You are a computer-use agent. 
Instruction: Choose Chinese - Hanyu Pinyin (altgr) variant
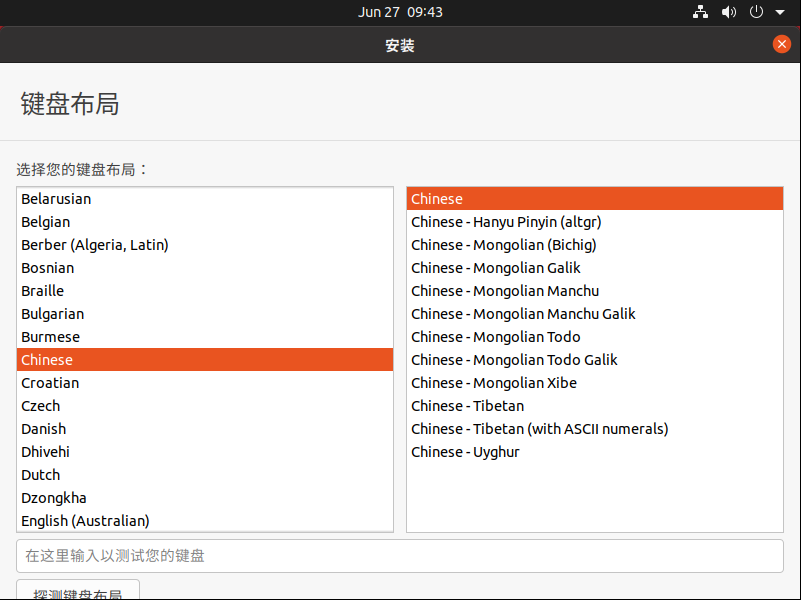[x=506, y=222]
